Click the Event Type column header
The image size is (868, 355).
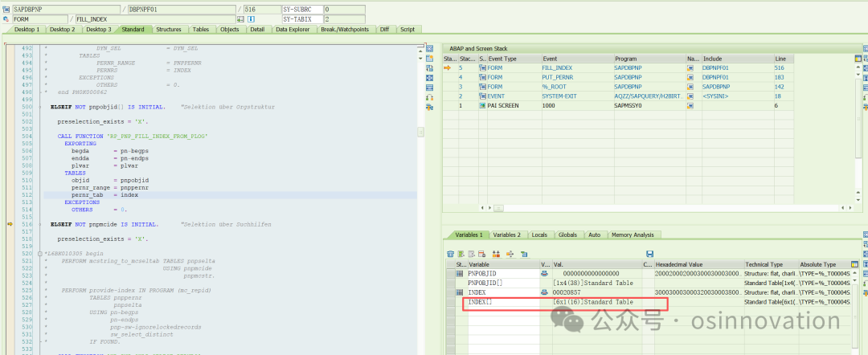[x=514, y=58]
